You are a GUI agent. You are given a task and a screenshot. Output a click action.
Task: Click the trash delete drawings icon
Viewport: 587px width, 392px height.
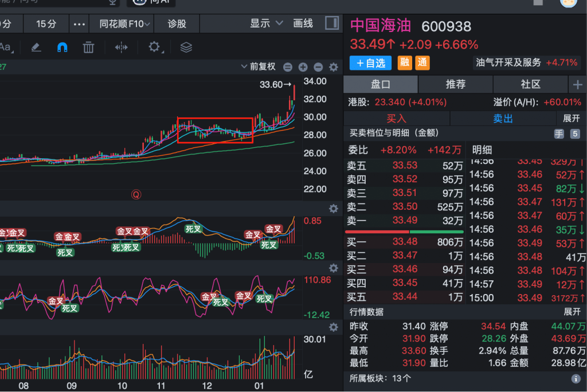click(88, 47)
